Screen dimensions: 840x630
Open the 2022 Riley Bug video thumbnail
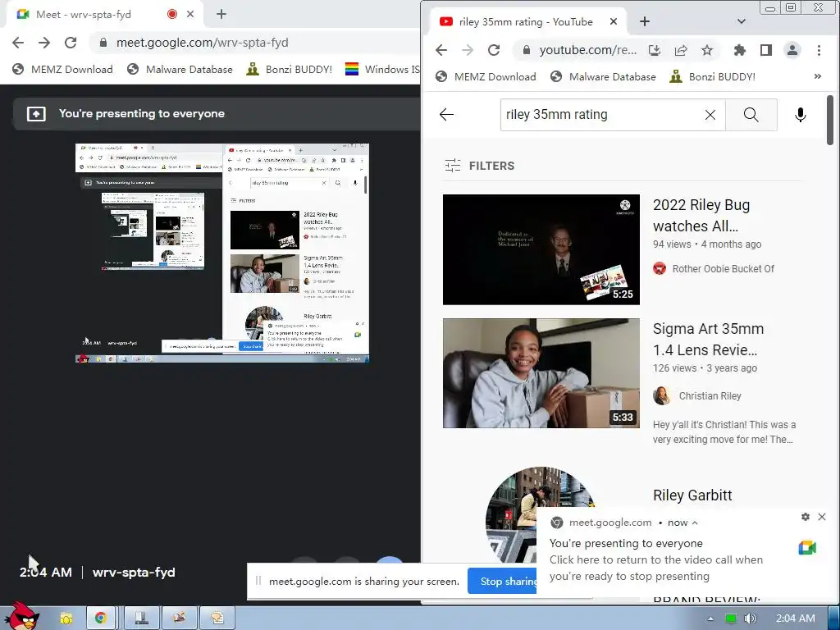click(541, 249)
